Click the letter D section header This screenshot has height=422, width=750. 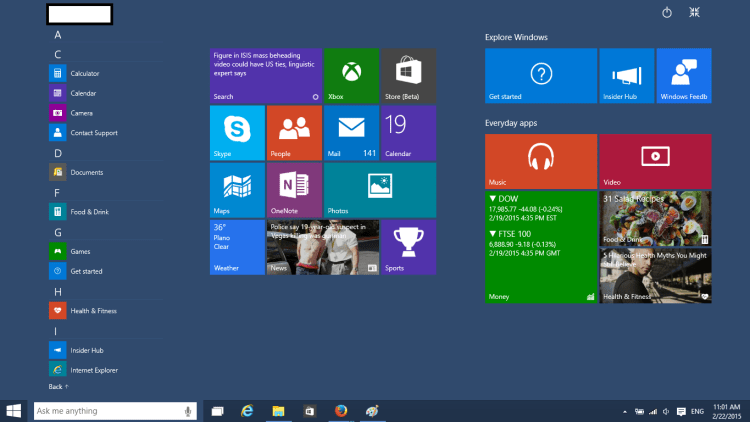click(58, 154)
